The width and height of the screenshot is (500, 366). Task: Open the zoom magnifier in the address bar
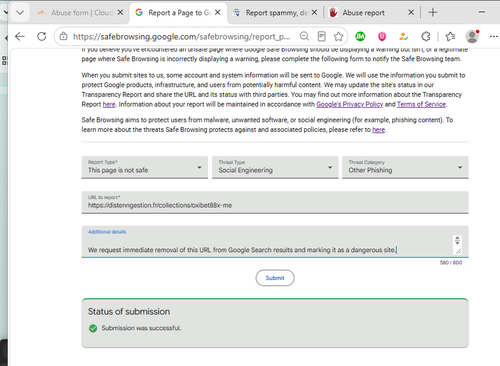(x=304, y=36)
